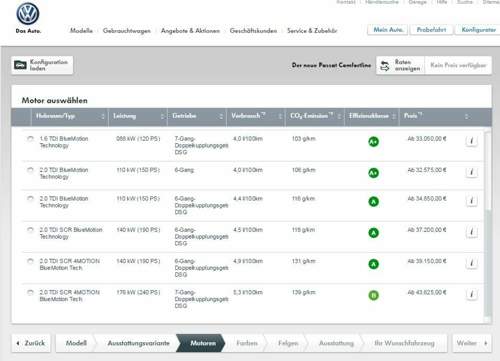Click the Zurück button
500x361 pixels.
(31, 343)
